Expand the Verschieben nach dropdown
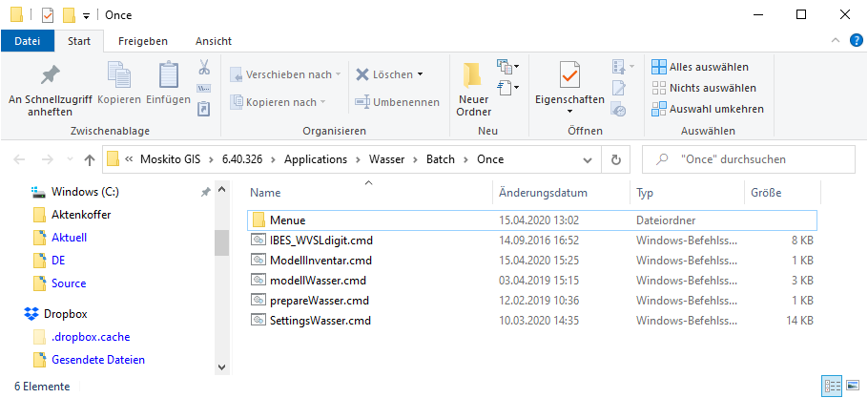Image resolution: width=868 pixels, height=398 pixels. pyautogui.click(x=339, y=74)
